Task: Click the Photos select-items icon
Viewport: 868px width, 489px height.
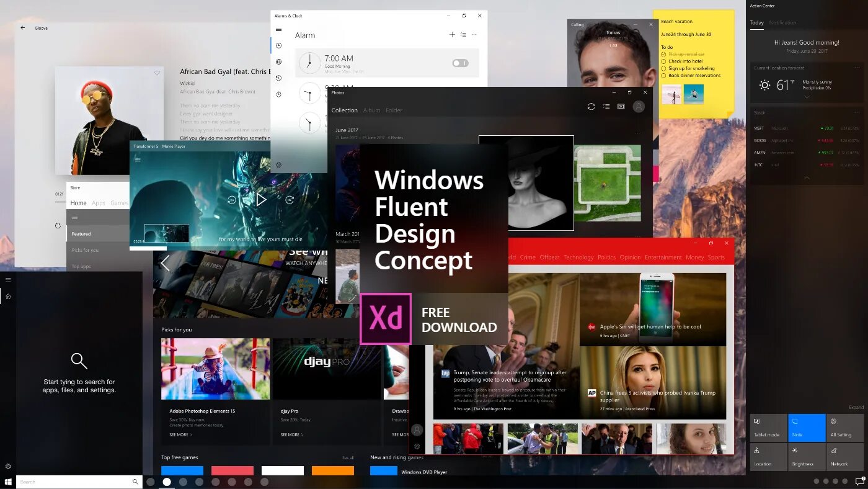Action: (x=606, y=107)
